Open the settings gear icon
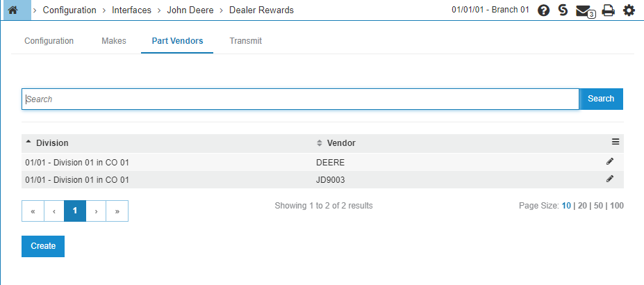This screenshot has width=644, height=285. pyautogui.click(x=629, y=10)
